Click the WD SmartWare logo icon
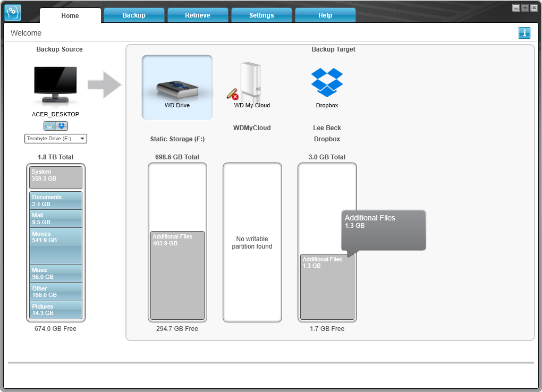 click(x=13, y=13)
